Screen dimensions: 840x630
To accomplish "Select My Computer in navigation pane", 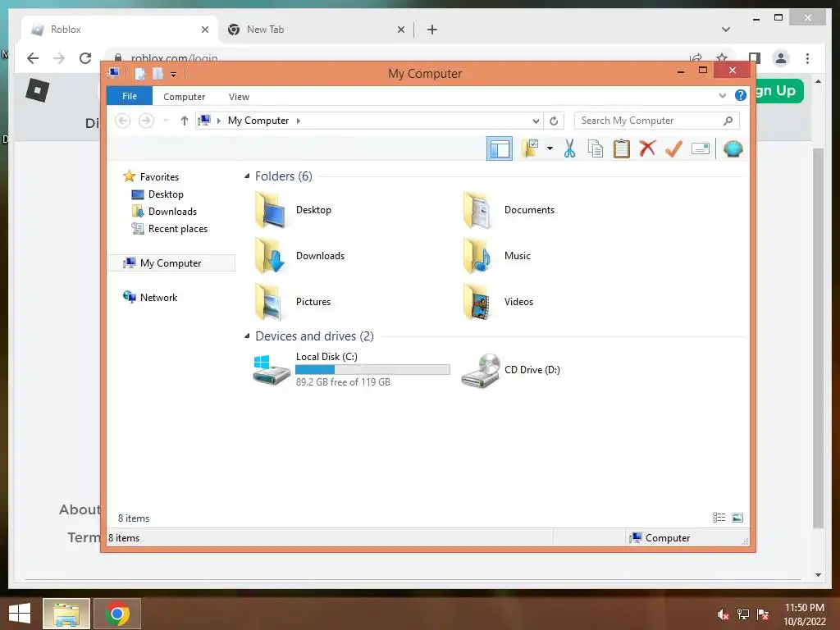I will click(171, 263).
